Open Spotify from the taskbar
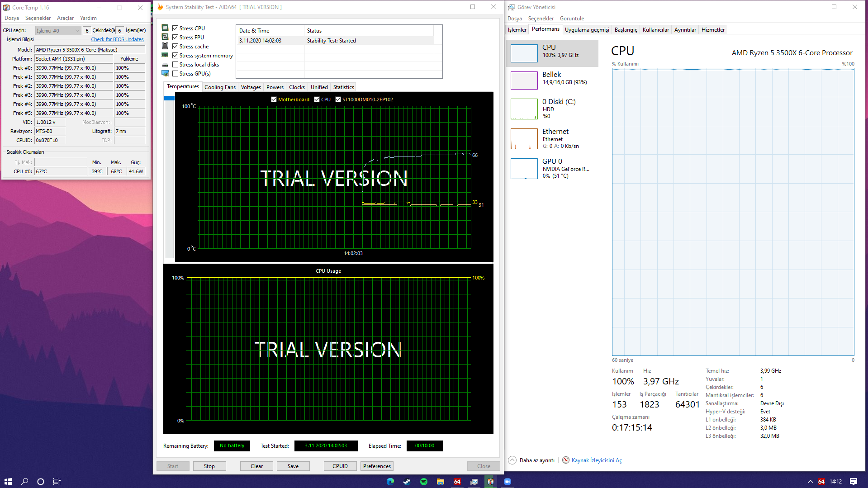Screen dimensions: 868x488 click(x=424, y=482)
